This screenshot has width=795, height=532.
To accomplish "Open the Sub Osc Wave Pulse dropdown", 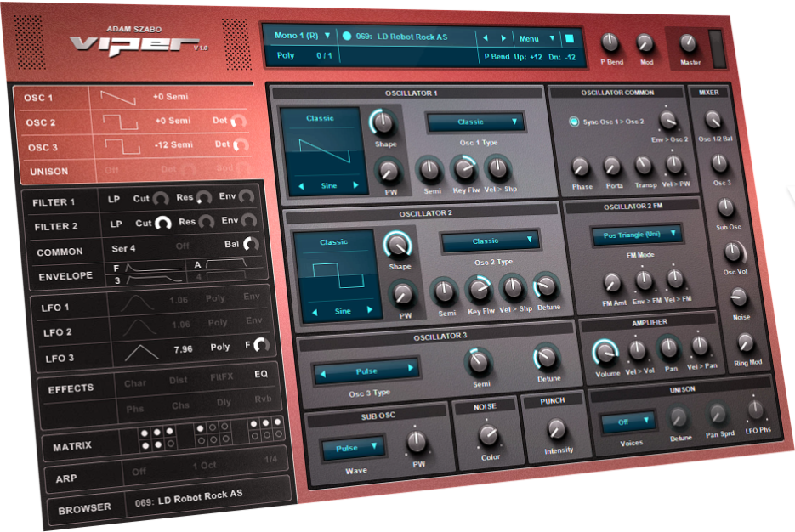I will coord(352,449).
